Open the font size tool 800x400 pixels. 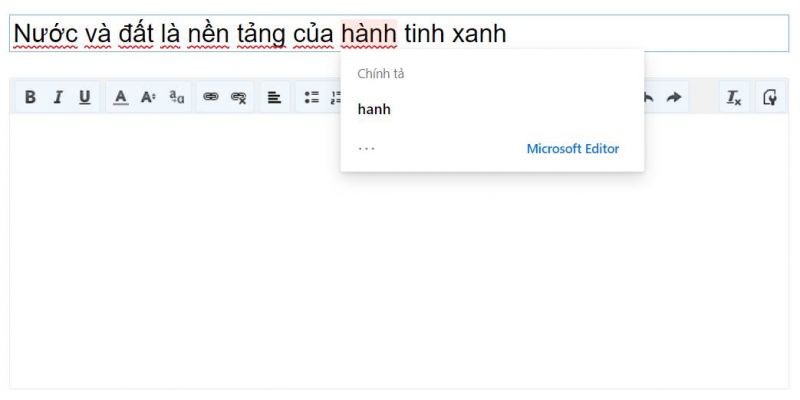point(148,97)
